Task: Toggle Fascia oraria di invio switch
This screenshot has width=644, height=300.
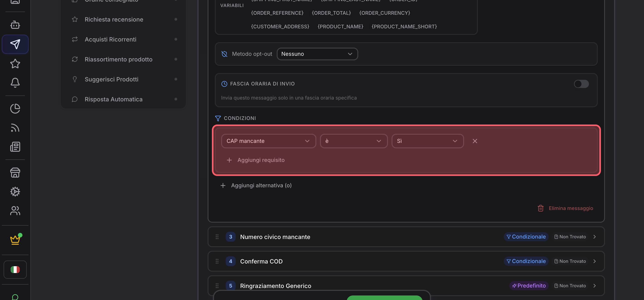Action: (x=581, y=84)
